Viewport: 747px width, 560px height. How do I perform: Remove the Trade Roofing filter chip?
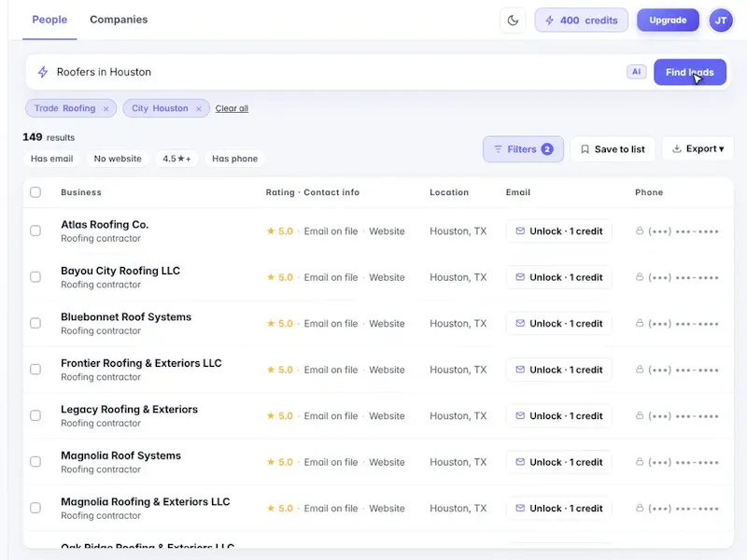(x=106, y=109)
